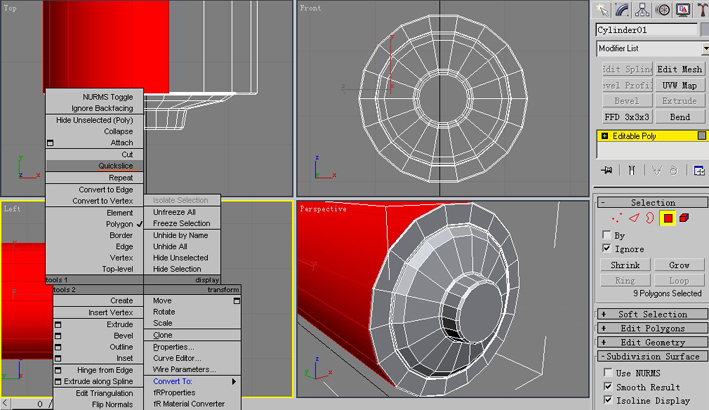
Task: Click Configure Modifier Sets icon
Action: point(700,171)
